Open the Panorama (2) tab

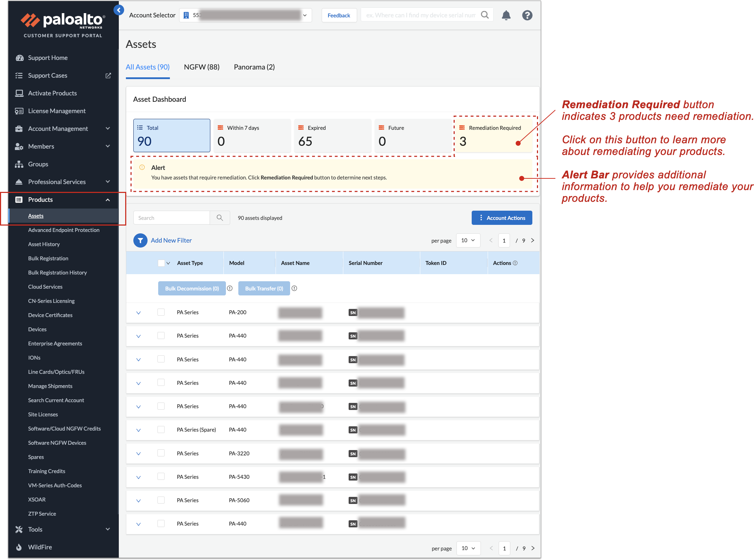[254, 67]
